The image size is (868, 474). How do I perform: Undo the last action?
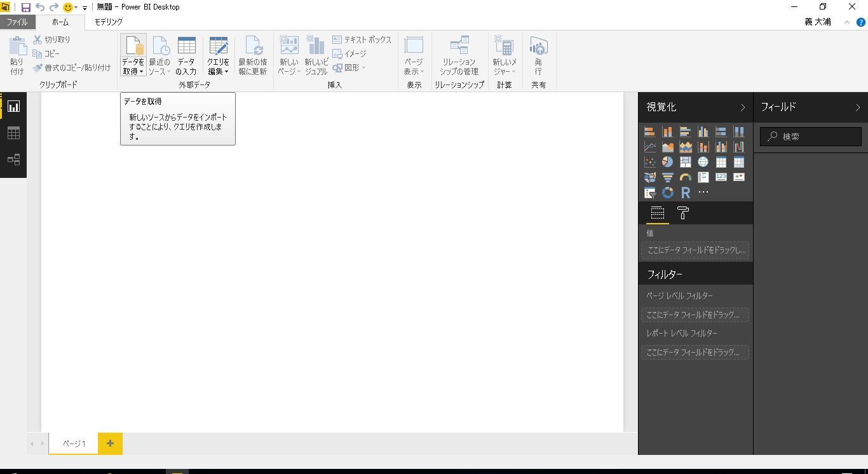[x=40, y=8]
